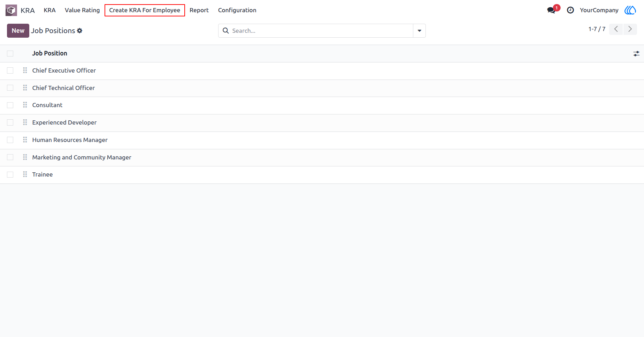This screenshot has width=644, height=337.
Task: Check the Trainee row checkbox
Action: [x=10, y=174]
